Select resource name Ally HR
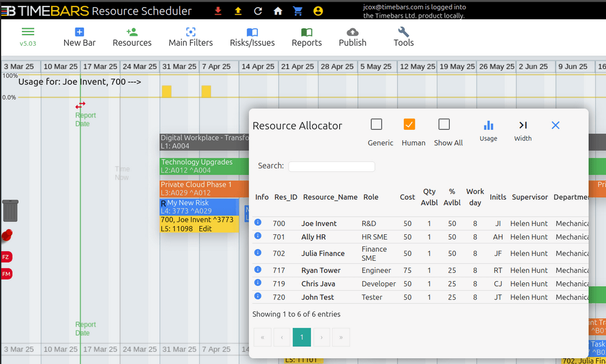The width and height of the screenshot is (606, 364). tap(313, 237)
